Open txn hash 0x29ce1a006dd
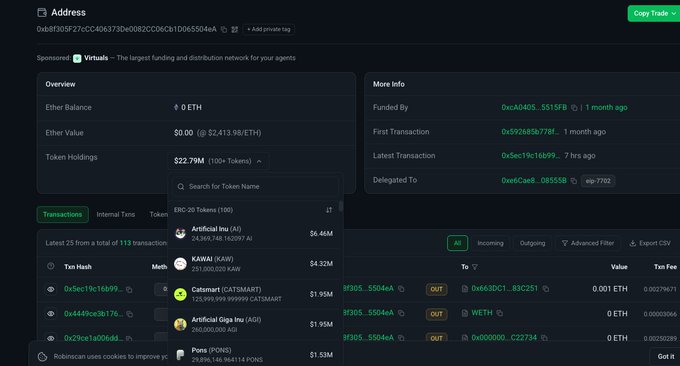The image size is (680, 366). point(93,337)
